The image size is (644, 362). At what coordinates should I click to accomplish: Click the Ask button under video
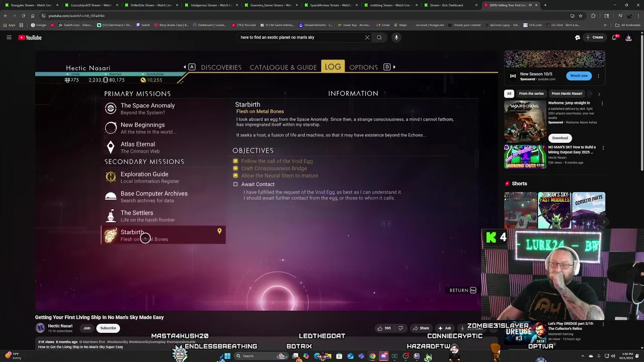click(x=445, y=328)
